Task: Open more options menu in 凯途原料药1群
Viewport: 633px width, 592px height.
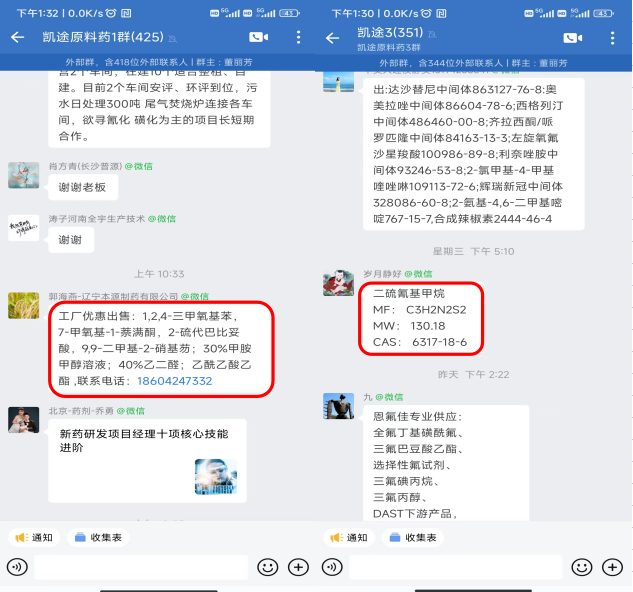Action: click(x=298, y=37)
